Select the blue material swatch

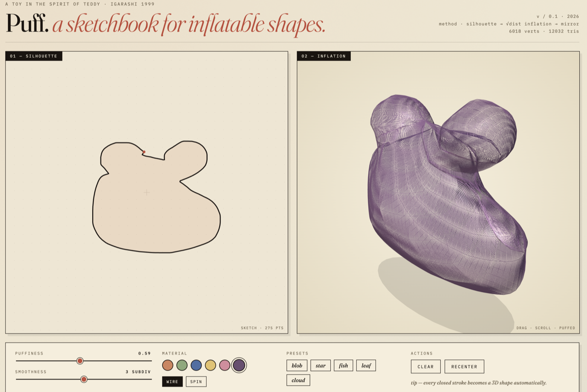point(196,365)
